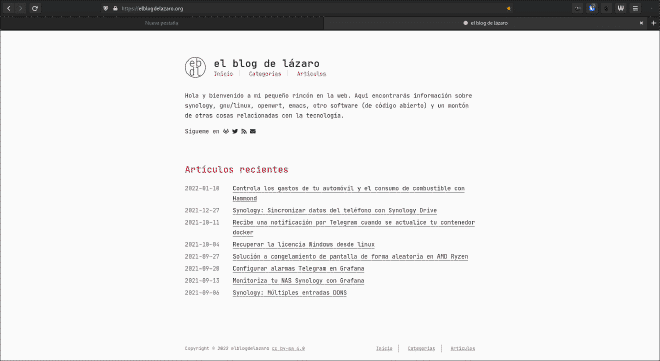Switch to the Nueva pestaña tab
This screenshot has width=660, height=361.
(162, 23)
